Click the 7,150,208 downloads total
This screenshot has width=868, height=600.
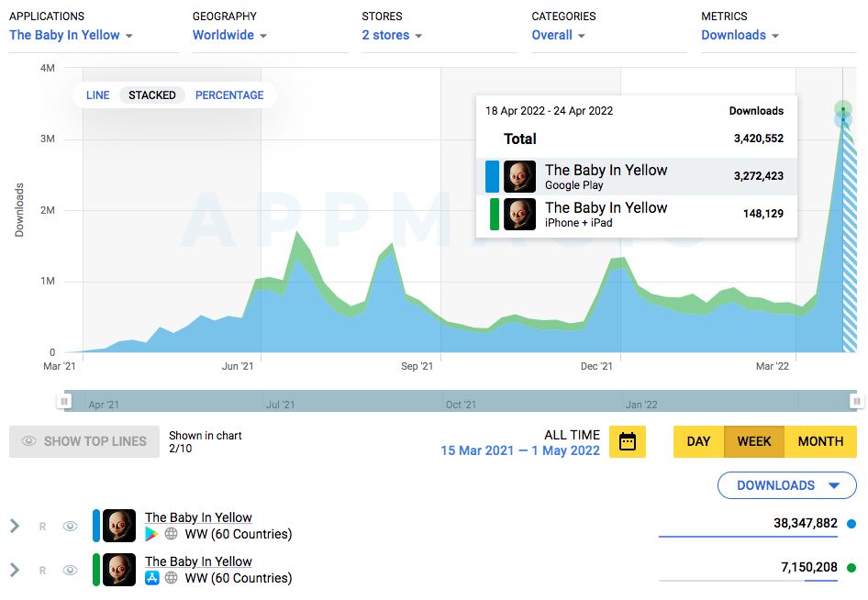pyautogui.click(x=809, y=567)
